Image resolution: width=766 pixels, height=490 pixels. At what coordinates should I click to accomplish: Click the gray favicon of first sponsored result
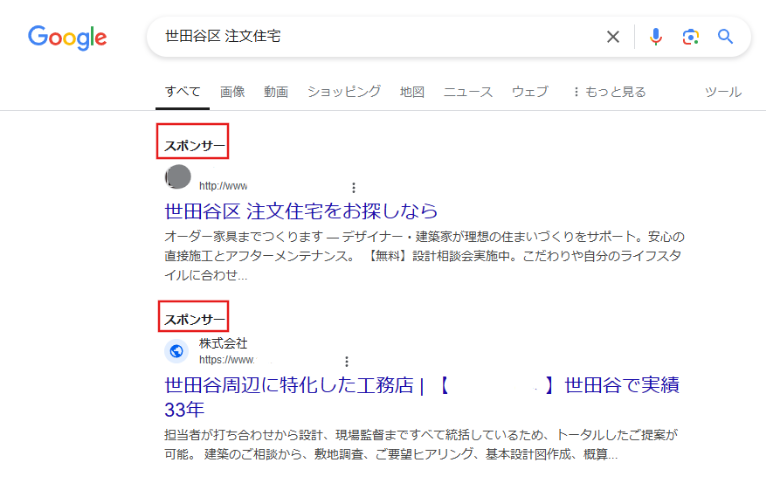[178, 177]
